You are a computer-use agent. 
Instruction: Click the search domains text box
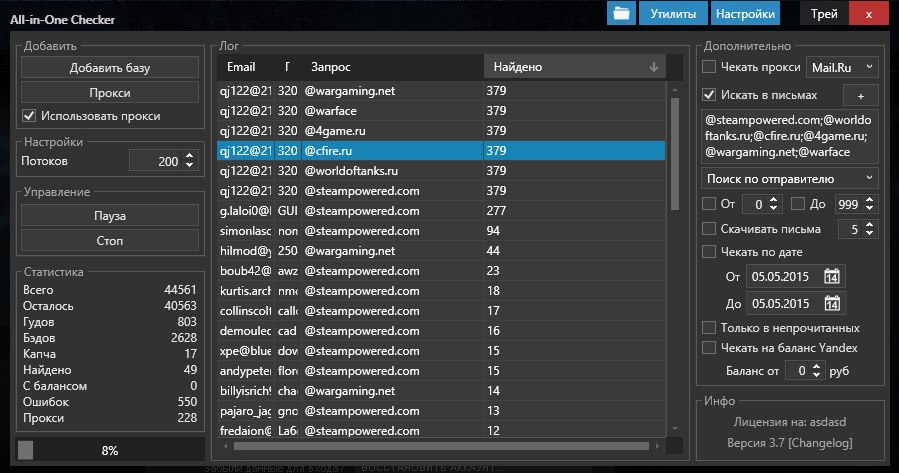(789, 136)
